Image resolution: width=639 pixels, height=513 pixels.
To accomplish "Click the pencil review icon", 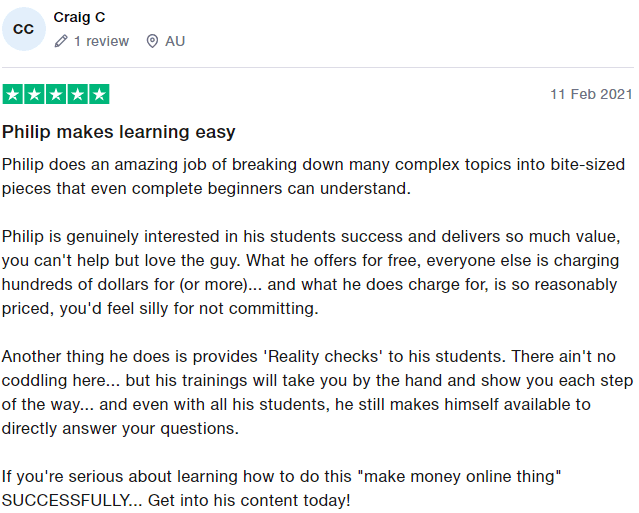I will click(61, 41).
